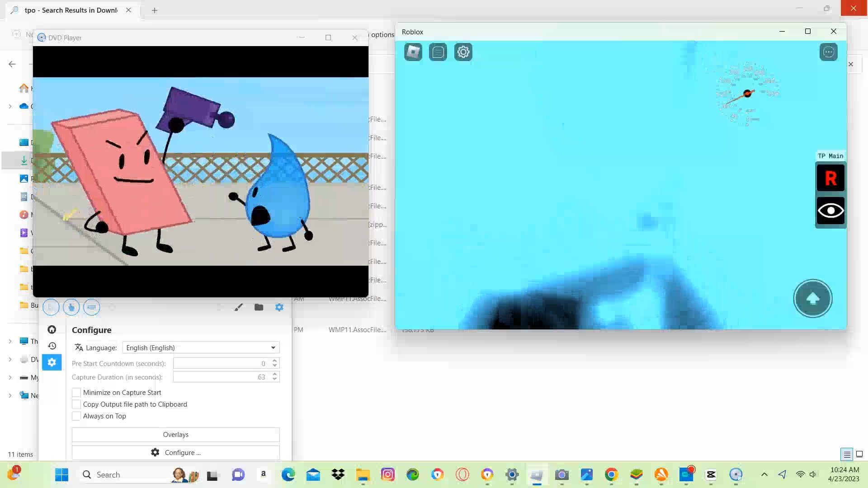Enable Always on Top
The image size is (868, 488).
[76, 416]
